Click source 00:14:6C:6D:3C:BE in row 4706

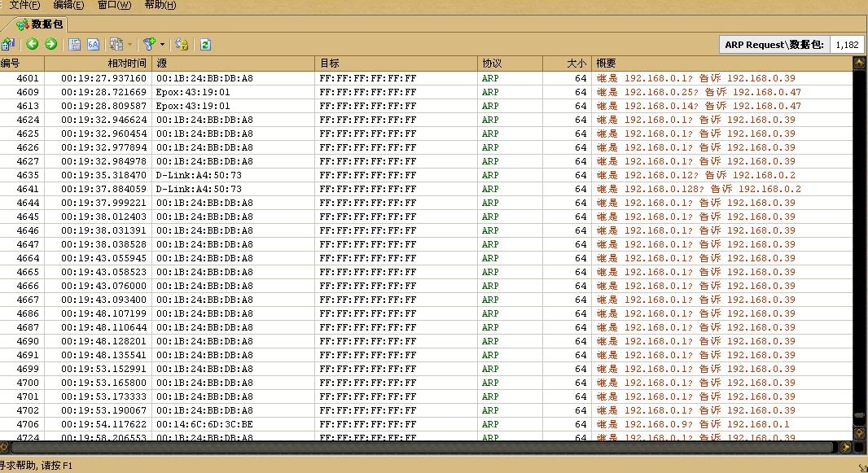tap(204, 424)
